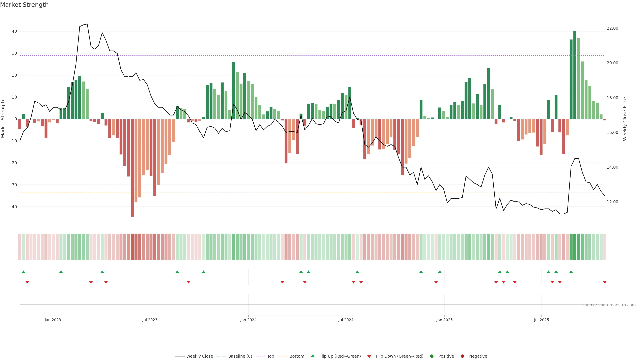The image size is (644, 362).
Task: Click the Jan 2023 axis label
Action: tap(53, 320)
